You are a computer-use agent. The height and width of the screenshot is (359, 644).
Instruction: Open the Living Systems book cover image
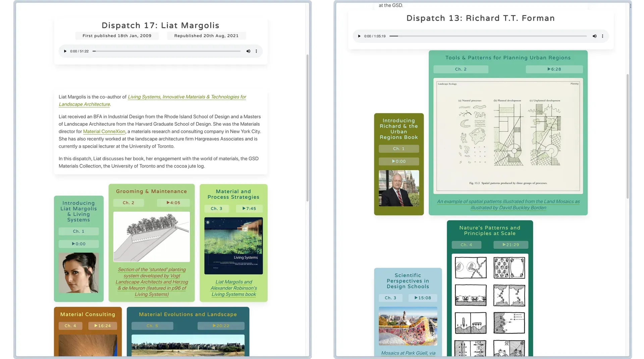pyautogui.click(x=233, y=246)
